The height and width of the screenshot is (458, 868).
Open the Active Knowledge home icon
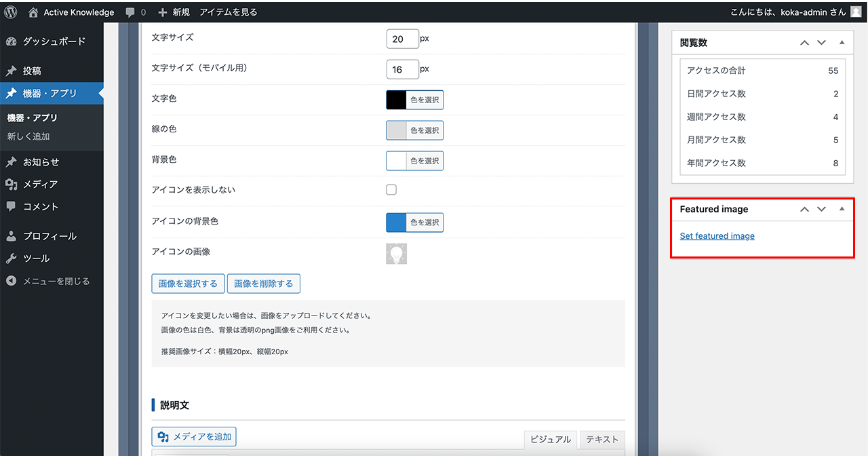(x=33, y=12)
